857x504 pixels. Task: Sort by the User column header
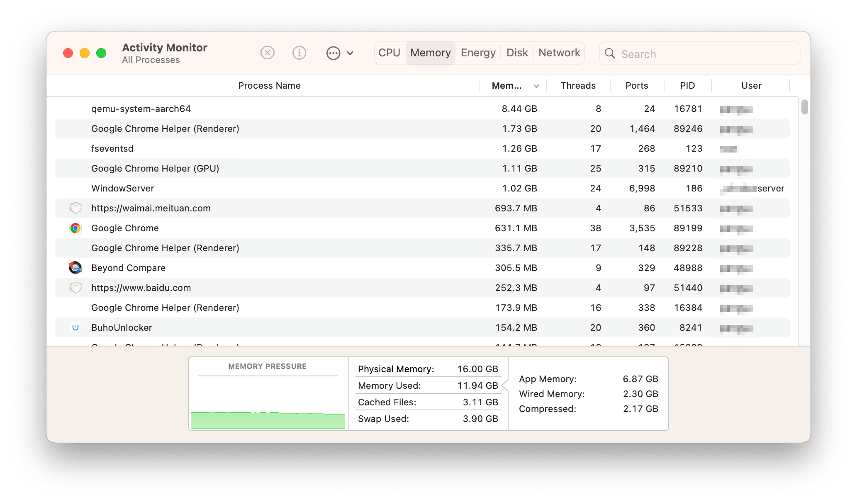tap(751, 85)
